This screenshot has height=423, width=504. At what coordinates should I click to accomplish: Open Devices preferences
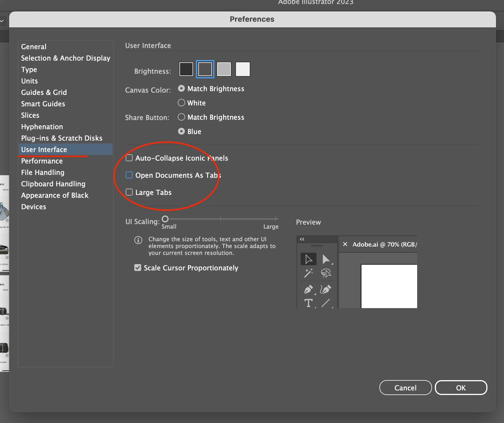pos(65,207)
